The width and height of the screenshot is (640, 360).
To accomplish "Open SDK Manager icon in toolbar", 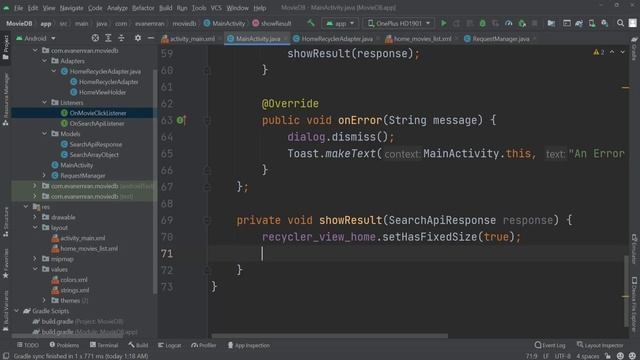I will pyautogui.click(x=604, y=23).
